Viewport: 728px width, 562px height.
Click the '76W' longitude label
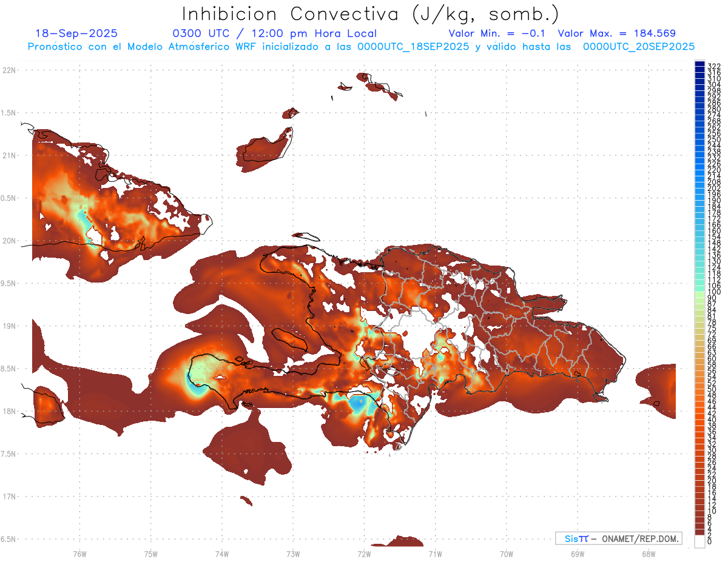[79, 554]
